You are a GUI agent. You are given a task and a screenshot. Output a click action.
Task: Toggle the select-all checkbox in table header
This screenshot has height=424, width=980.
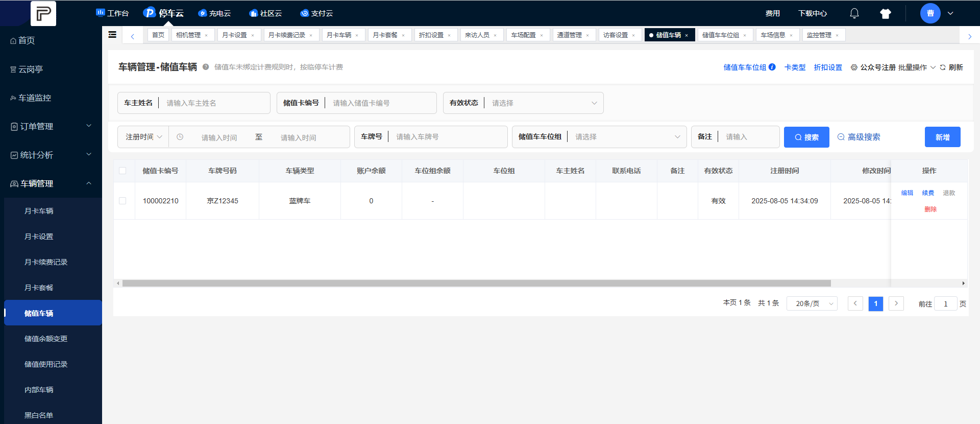point(122,171)
